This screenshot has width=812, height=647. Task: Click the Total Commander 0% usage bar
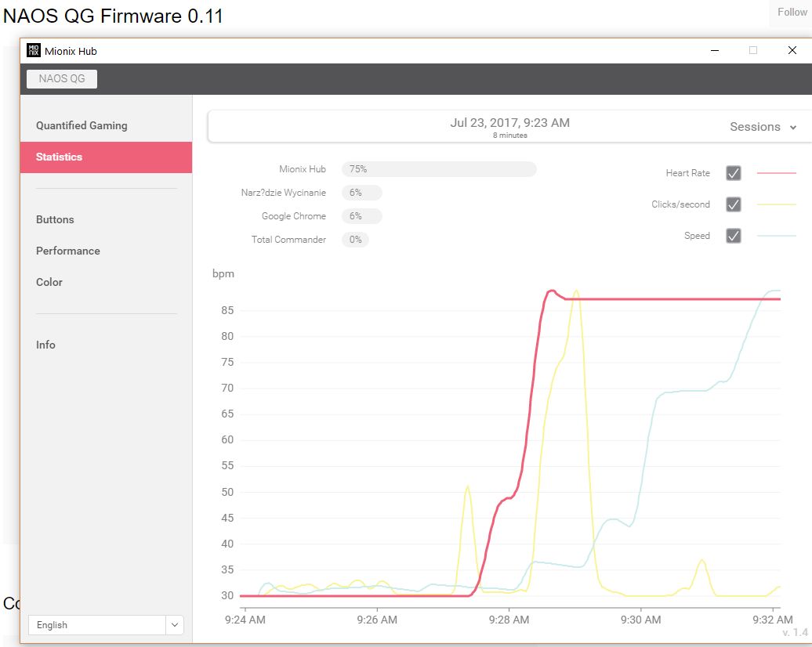click(x=355, y=240)
